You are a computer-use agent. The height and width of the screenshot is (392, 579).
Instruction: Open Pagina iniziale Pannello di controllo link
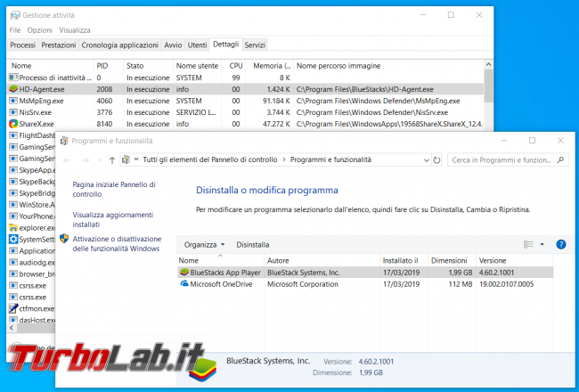coord(114,189)
